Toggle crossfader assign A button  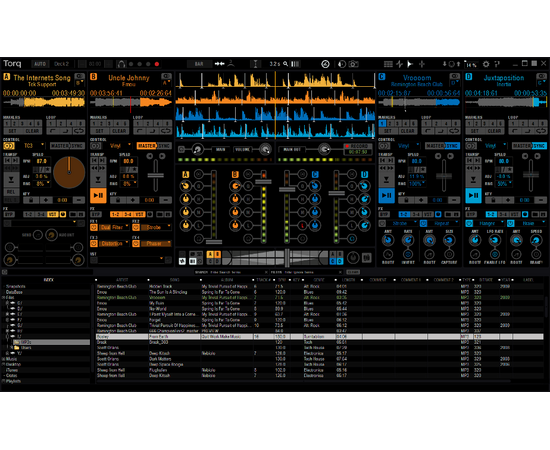210,254
